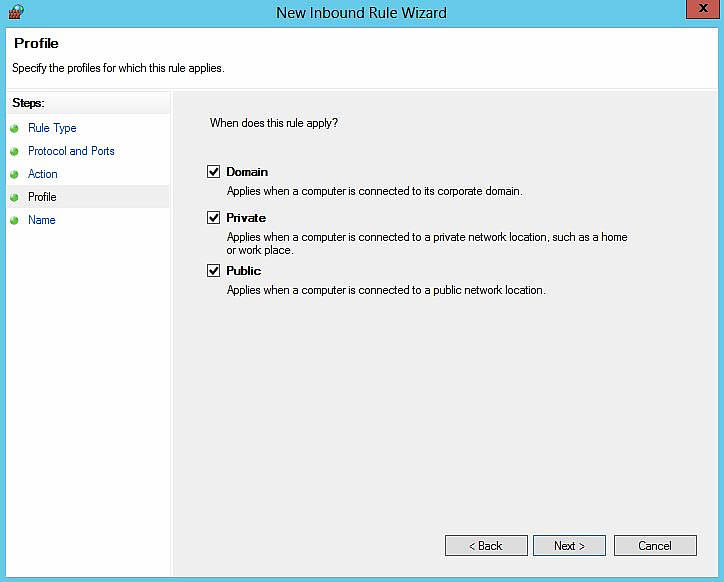Open the Protocol and Ports step
The width and height of the screenshot is (724, 582).
[71, 151]
